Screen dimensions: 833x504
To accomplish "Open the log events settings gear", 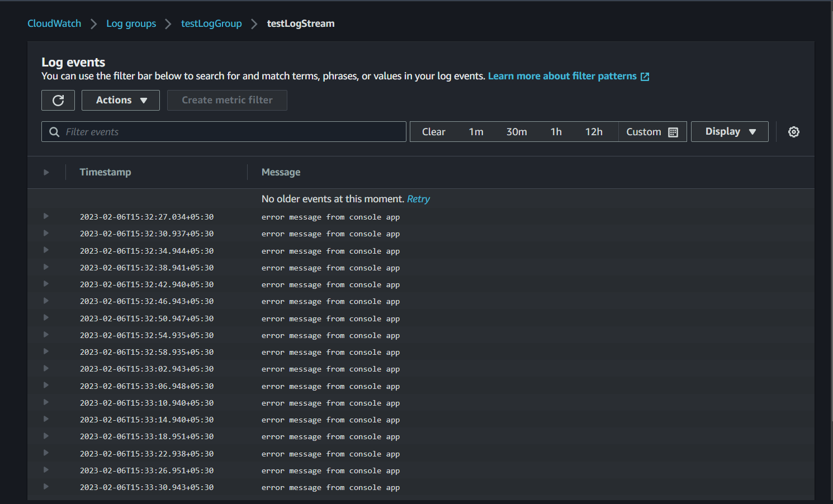I will pyautogui.click(x=794, y=132).
